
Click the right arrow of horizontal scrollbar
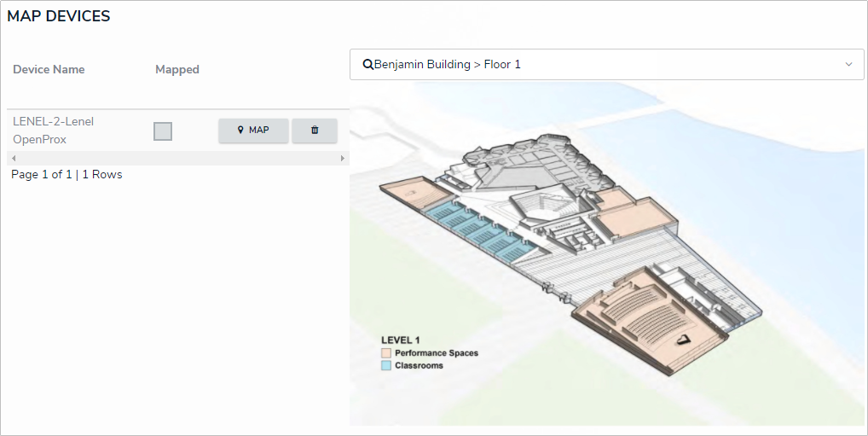(x=342, y=159)
